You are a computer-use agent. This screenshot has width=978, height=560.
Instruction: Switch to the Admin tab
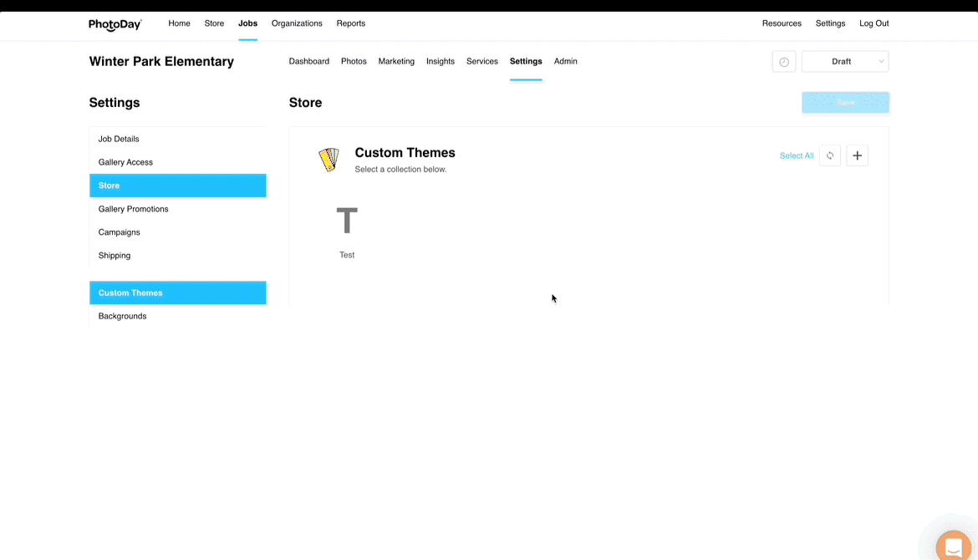[566, 62]
